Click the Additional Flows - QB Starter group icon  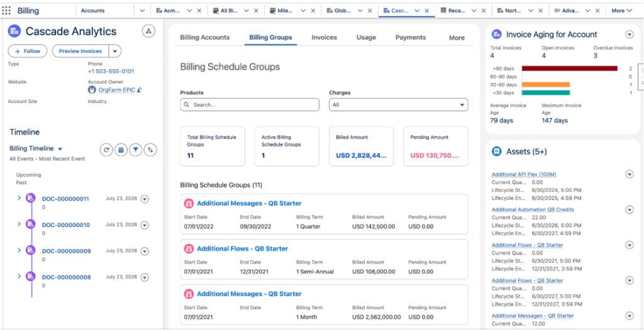[189, 249]
